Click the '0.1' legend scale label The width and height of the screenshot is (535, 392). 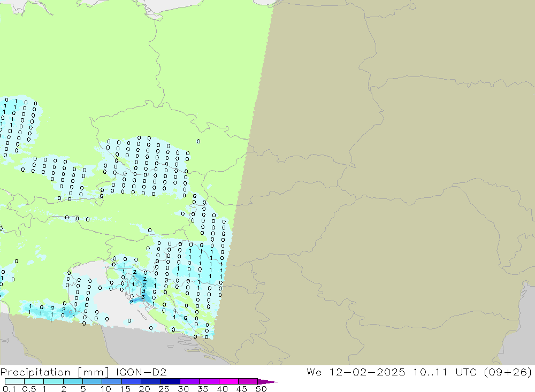tap(9, 389)
